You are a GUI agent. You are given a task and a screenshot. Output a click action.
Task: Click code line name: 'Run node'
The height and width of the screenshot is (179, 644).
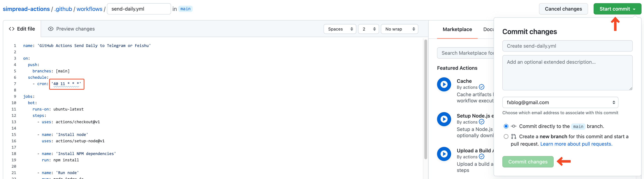pos(58,173)
